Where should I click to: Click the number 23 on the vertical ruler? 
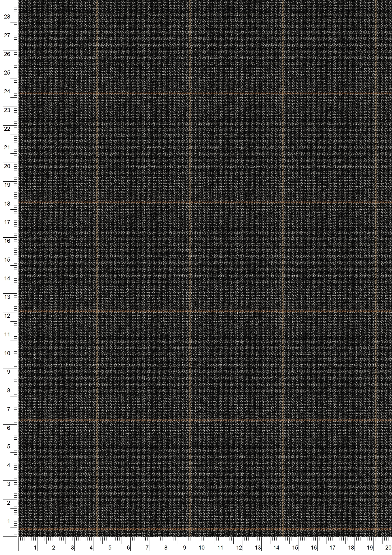click(7, 110)
